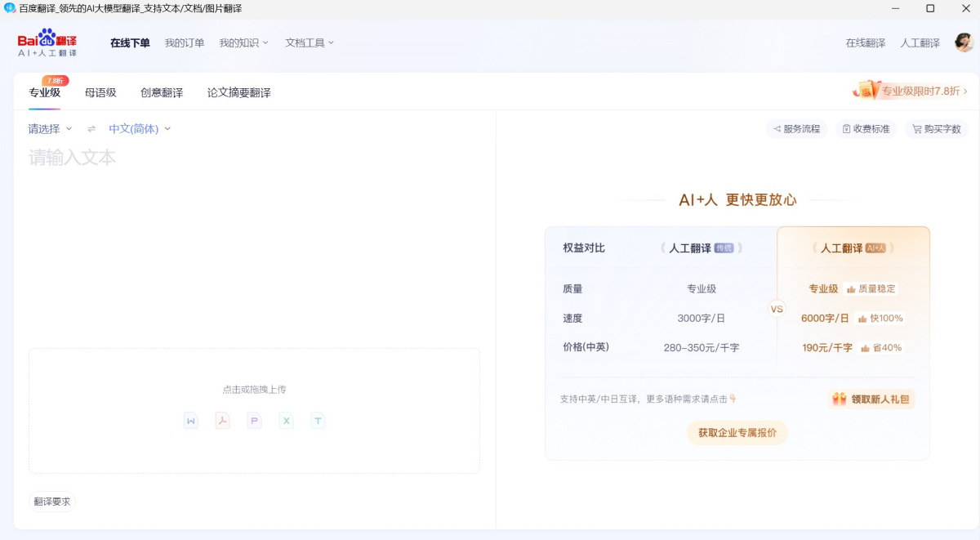
Task: Click the PPT upload format icon
Action: [x=254, y=420]
